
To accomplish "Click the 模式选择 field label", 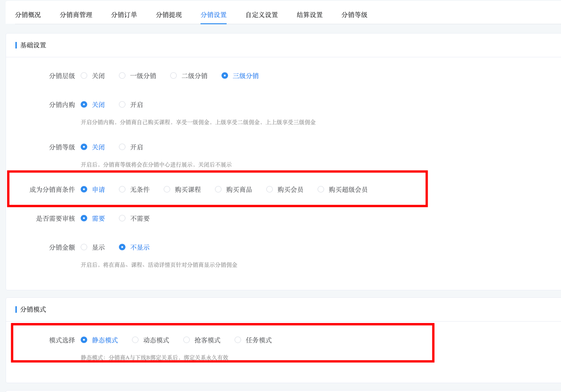I will (x=62, y=340).
